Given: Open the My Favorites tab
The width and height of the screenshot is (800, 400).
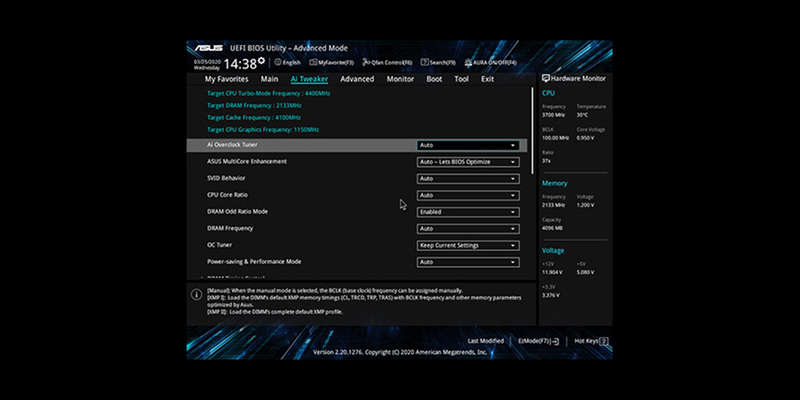Looking at the screenshot, I should click(227, 79).
